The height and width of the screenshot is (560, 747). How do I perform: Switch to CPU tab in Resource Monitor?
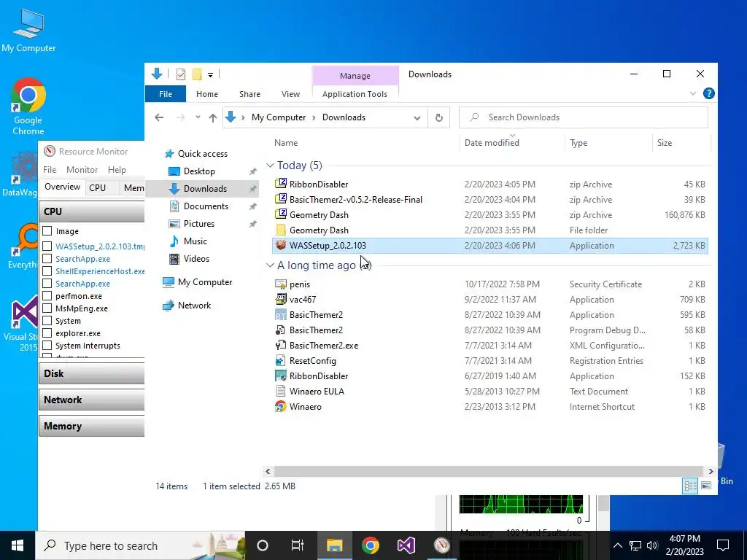(97, 187)
